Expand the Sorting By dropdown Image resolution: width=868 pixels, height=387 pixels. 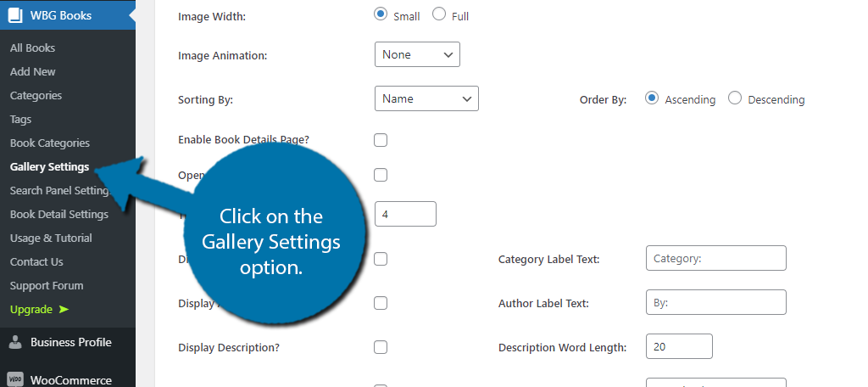tap(427, 98)
